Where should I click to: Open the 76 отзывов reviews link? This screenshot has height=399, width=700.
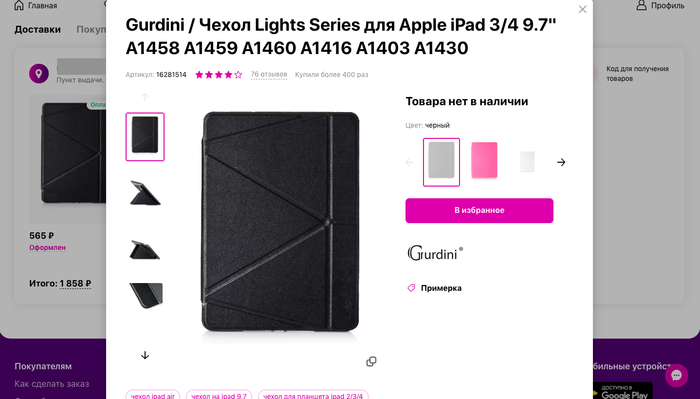(269, 75)
